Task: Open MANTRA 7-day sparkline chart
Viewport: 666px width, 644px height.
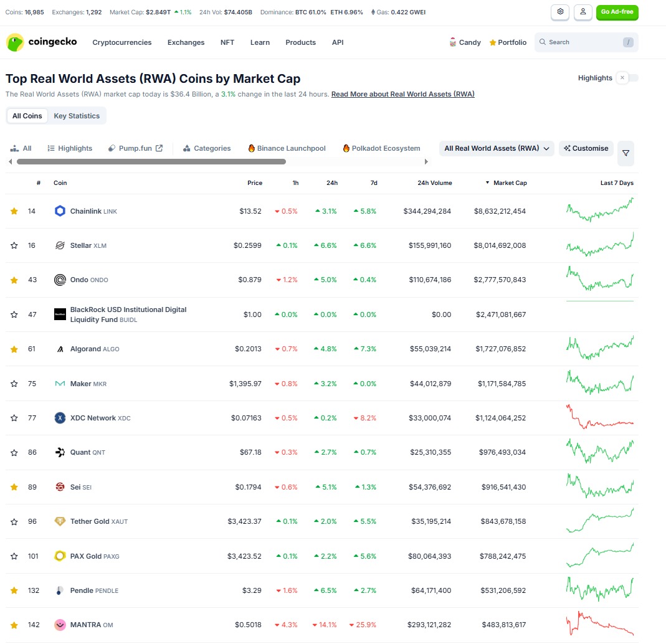Action: coord(600,623)
